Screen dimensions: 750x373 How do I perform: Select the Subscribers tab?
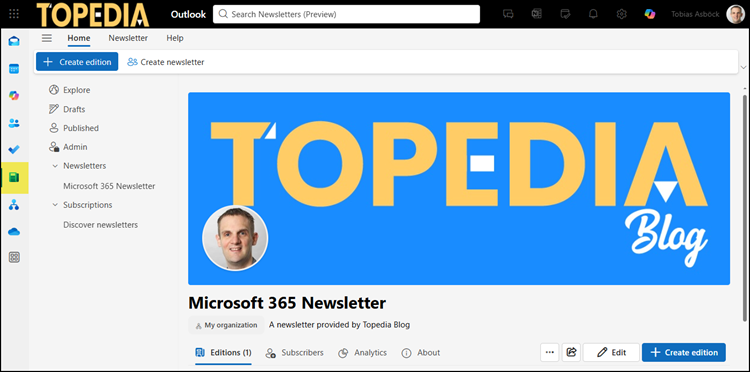pos(295,353)
